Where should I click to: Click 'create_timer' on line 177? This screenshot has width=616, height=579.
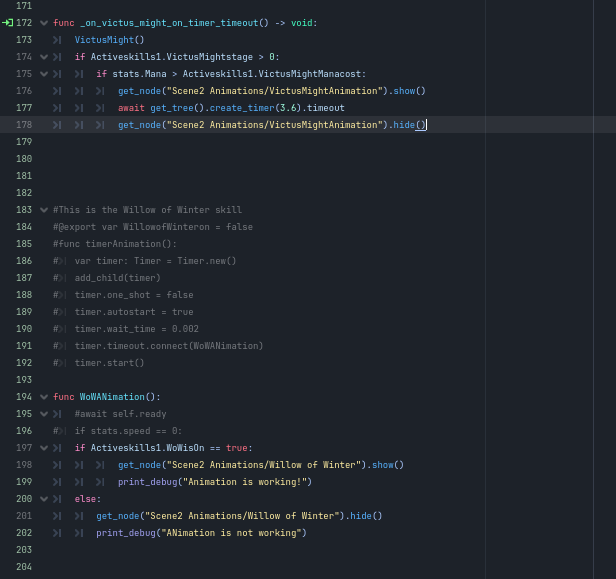(x=242, y=108)
